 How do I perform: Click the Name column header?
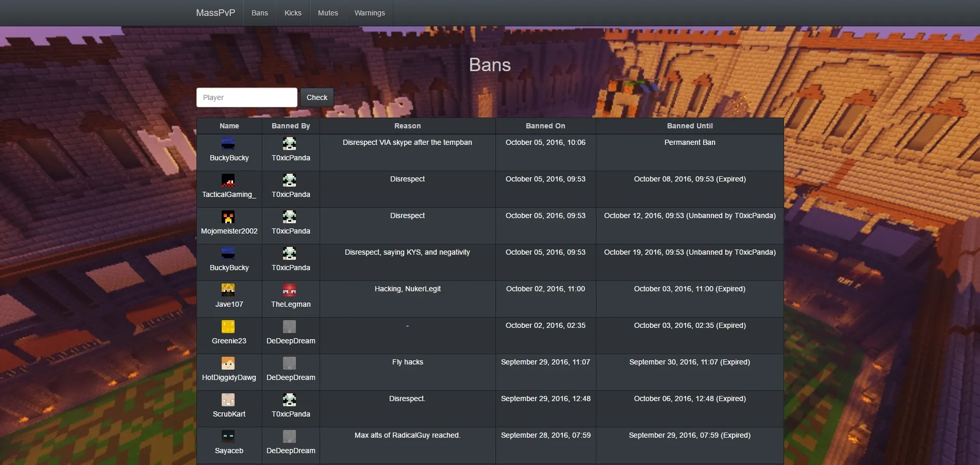229,126
